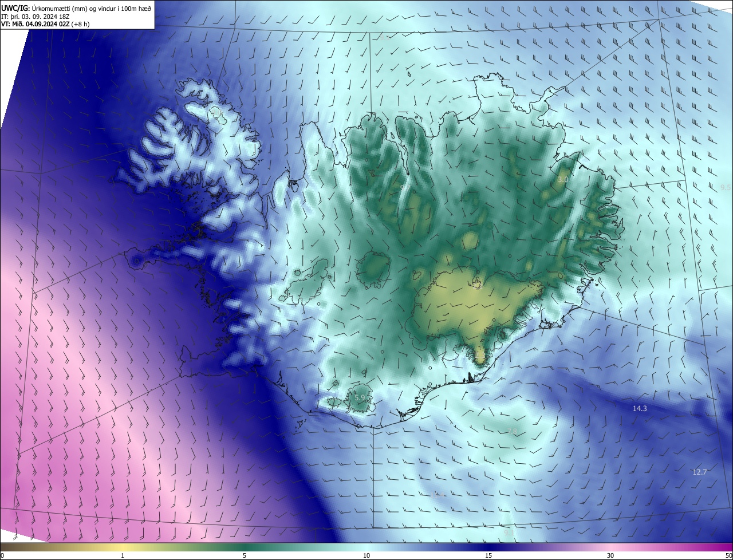Click the '12.7' value label on the map

pos(700,472)
